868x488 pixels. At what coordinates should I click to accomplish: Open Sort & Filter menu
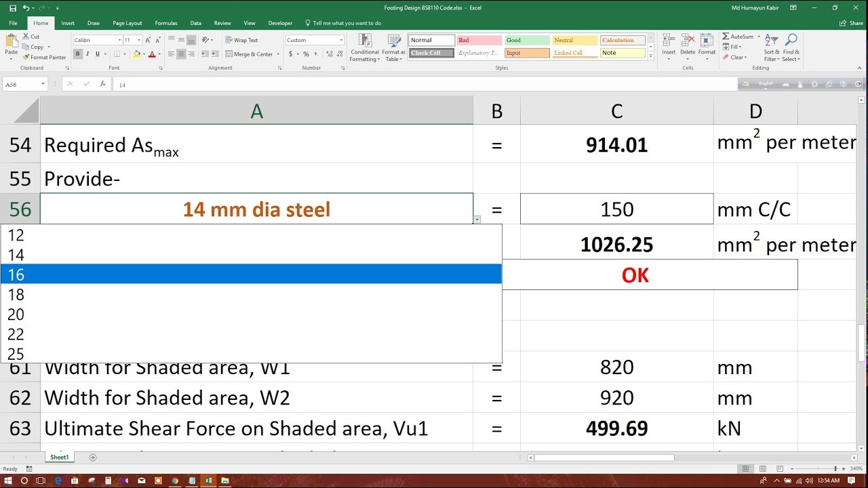click(x=772, y=47)
